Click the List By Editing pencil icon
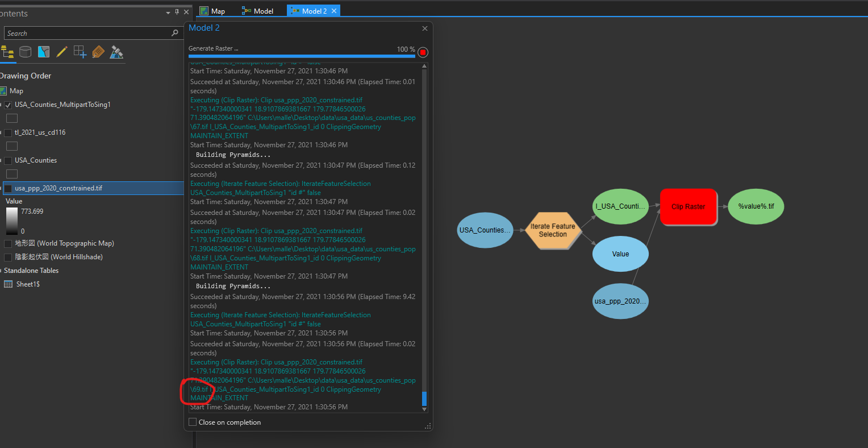This screenshot has width=868, height=448. pos(62,52)
